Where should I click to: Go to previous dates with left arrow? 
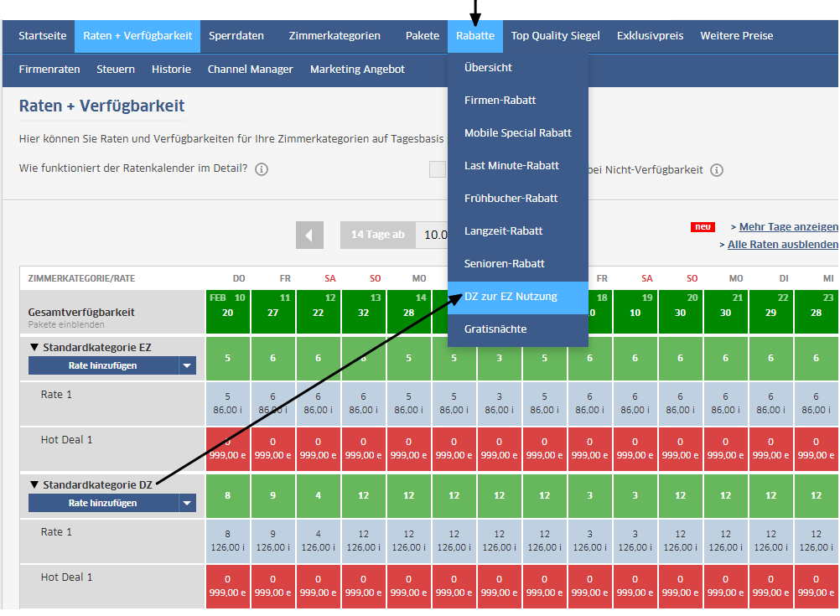(309, 236)
